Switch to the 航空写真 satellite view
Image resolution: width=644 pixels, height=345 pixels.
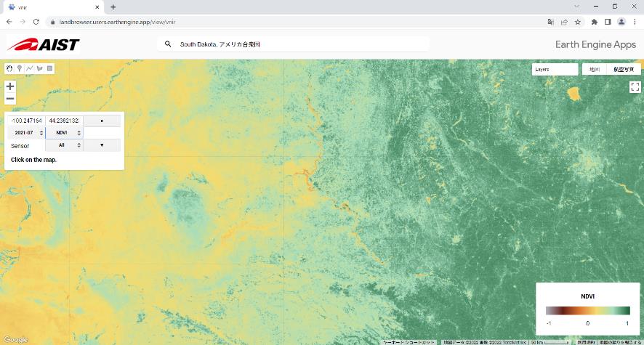624,69
